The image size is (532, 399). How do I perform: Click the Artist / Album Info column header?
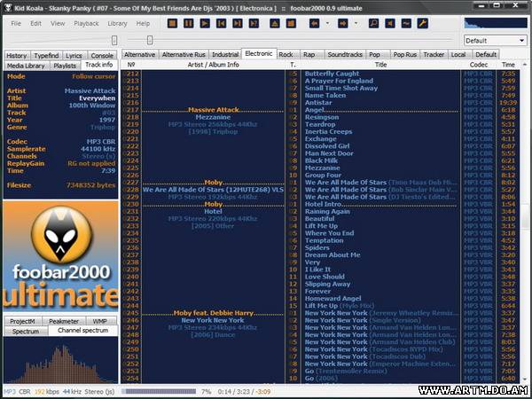point(214,65)
